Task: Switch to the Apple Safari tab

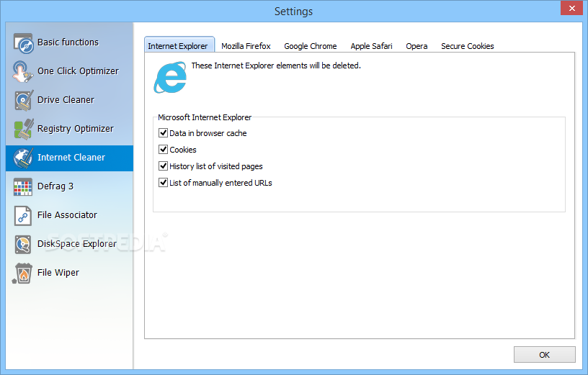Action: (371, 46)
